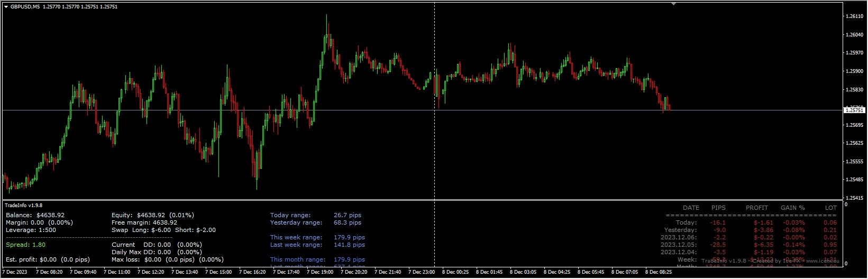The width and height of the screenshot is (868, 279).
Task: Click the '7 Dec 11:00' time axis label
Action: click(x=117, y=273)
